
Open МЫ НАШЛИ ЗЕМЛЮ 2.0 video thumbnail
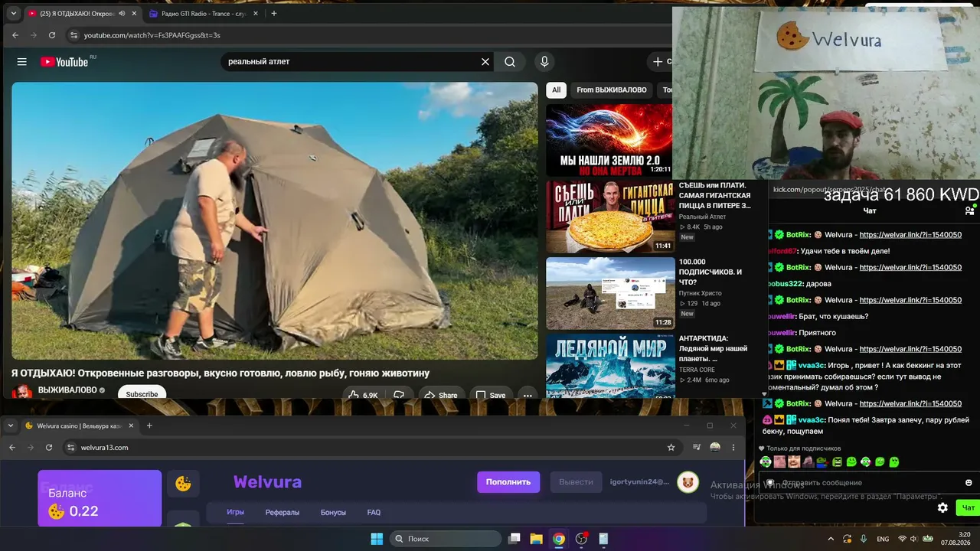(609, 140)
